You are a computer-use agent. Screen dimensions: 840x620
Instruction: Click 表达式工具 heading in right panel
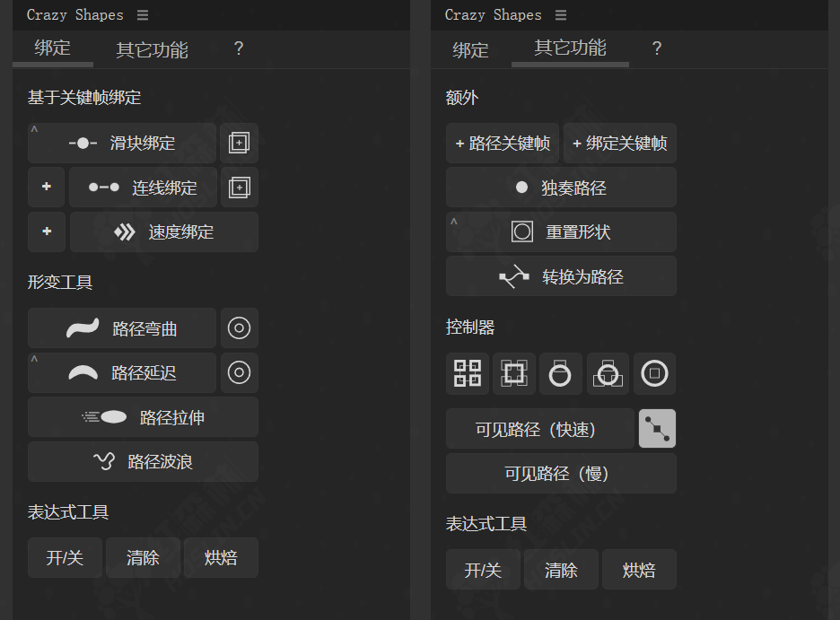tap(486, 524)
